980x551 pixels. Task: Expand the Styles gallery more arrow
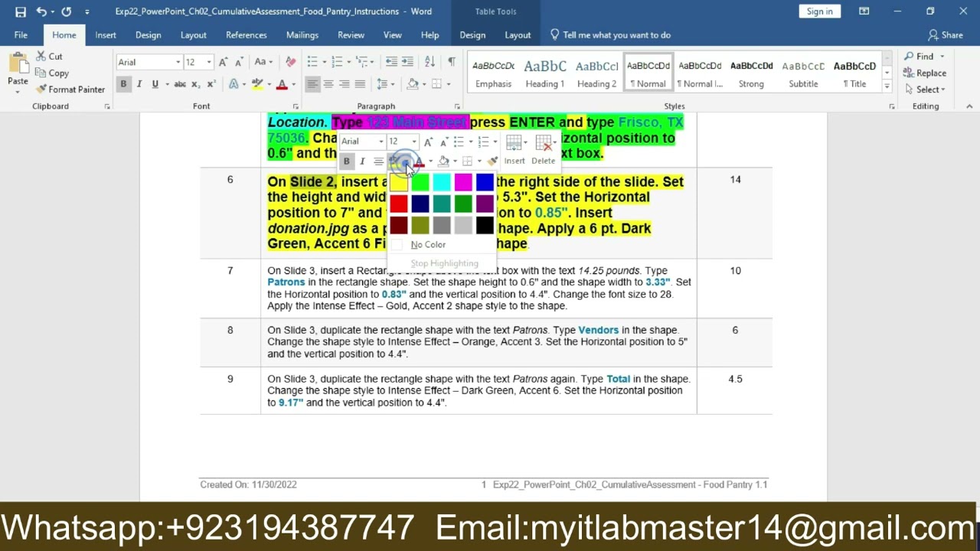pos(887,86)
